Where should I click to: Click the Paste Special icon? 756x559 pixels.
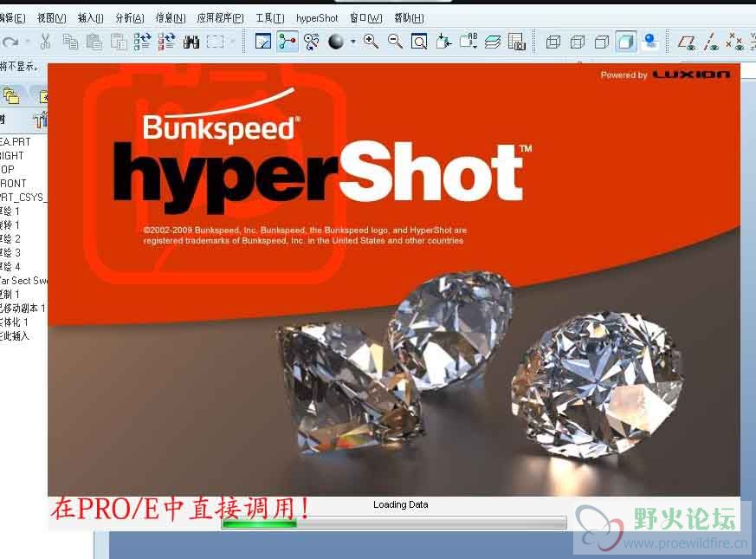(119, 42)
